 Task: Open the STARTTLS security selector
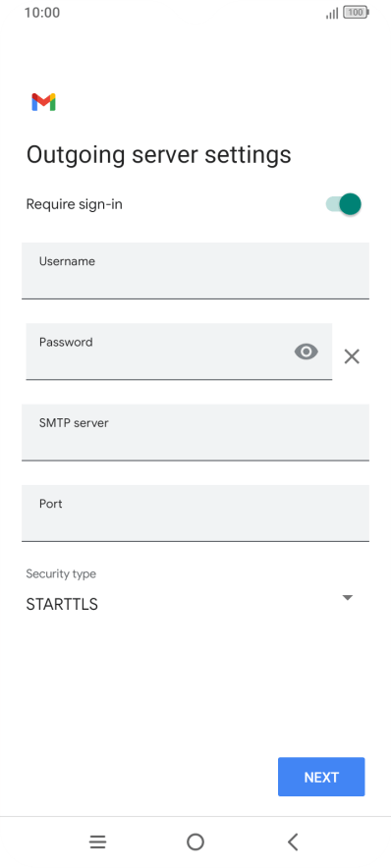click(x=190, y=604)
